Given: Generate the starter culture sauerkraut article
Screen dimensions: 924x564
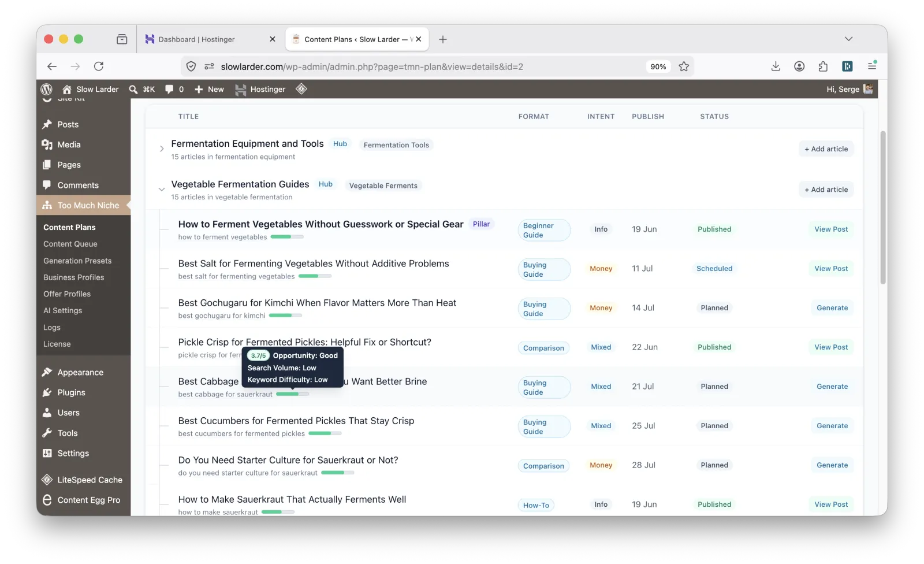Looking at the screenshot, I should (x=832, y=465).
